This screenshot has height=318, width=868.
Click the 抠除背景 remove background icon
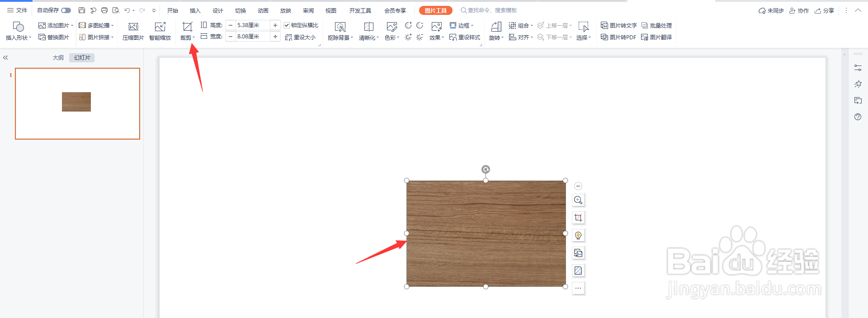[x=340, y=27]
